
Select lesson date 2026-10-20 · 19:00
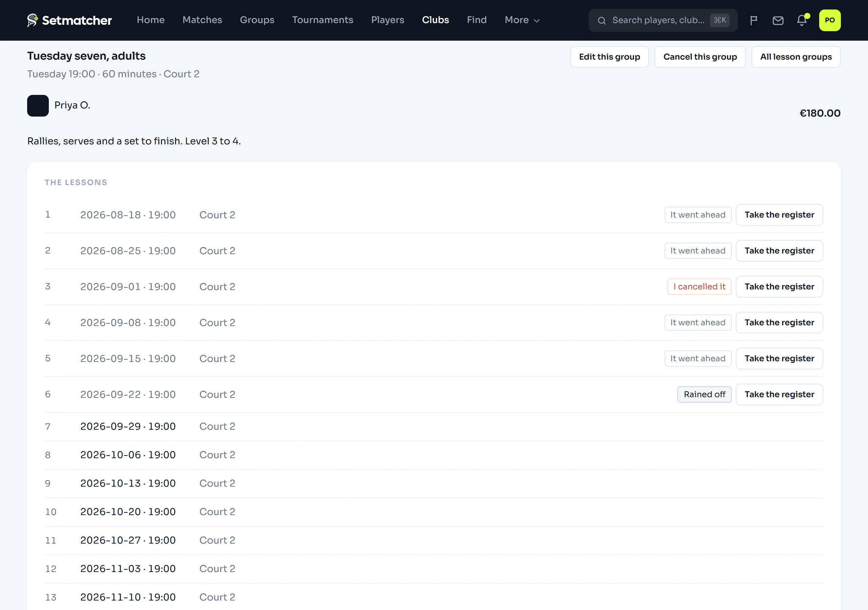point(128,512)
